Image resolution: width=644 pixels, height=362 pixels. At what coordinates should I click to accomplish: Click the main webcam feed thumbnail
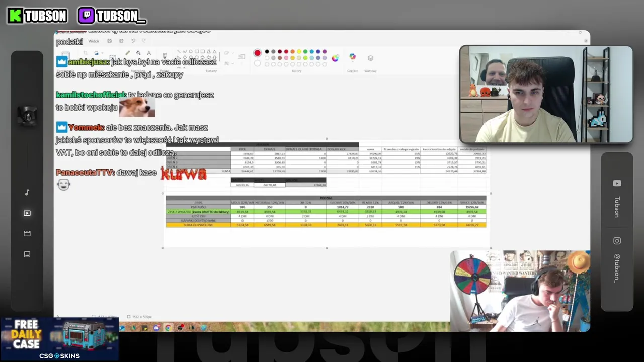click(546, 95)
